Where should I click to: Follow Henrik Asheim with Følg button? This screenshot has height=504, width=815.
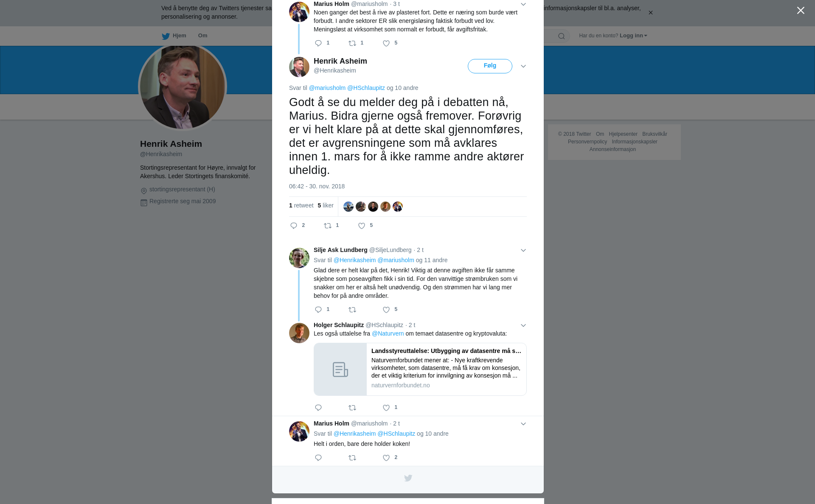point(490,66)
